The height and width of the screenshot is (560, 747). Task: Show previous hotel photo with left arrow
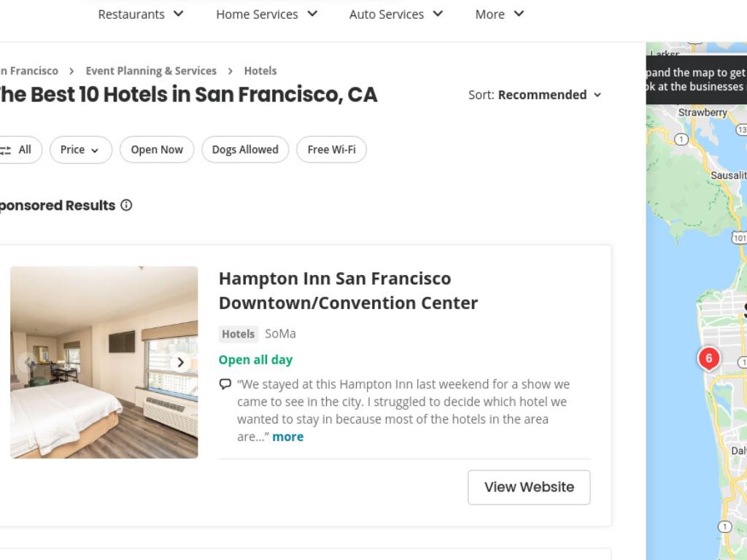click(28, 363)
